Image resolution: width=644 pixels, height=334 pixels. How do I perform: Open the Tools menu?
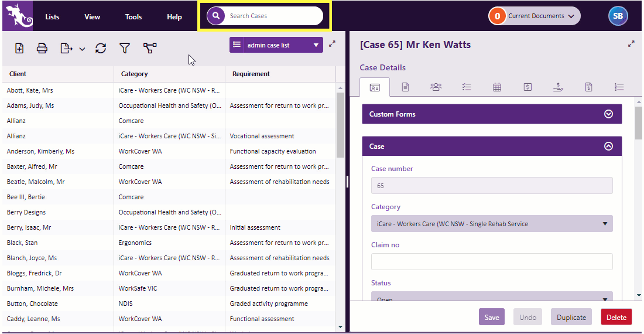click(133, 17)
